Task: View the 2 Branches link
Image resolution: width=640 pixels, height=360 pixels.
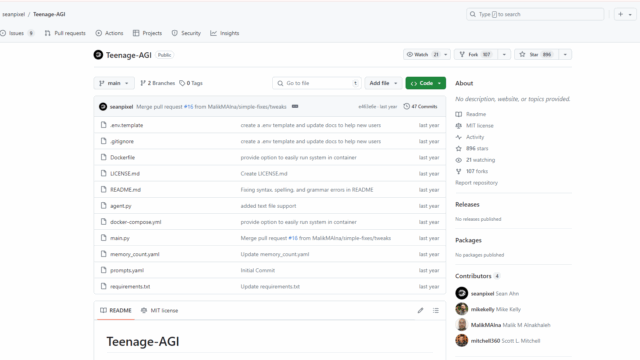Action: tap(158, 83)
